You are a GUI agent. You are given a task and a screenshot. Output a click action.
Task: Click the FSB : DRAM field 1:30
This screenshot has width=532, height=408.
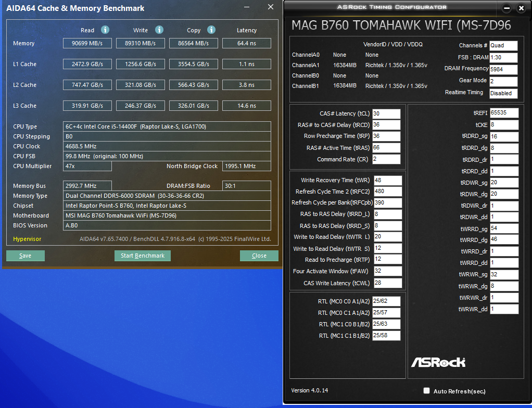click(503, 57)
